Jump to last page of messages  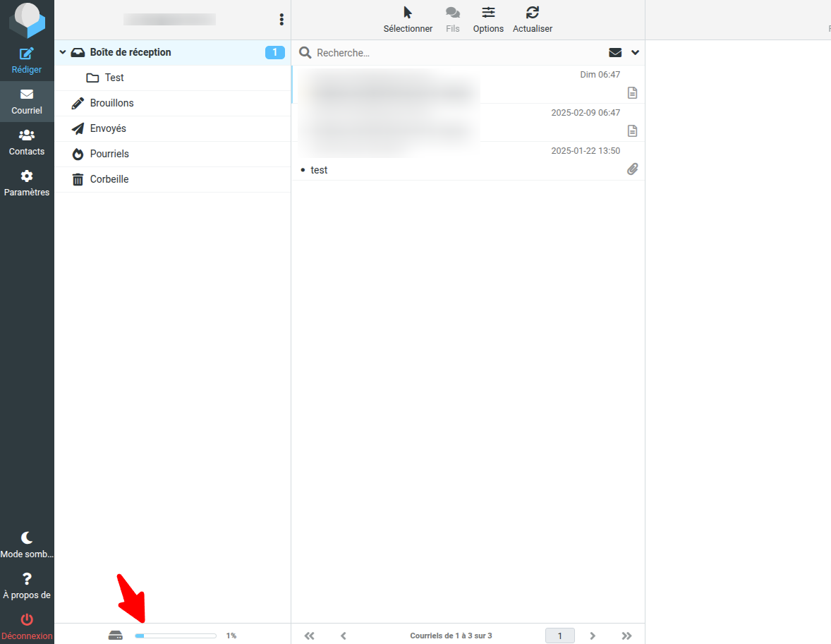click(x=626, y=636)
